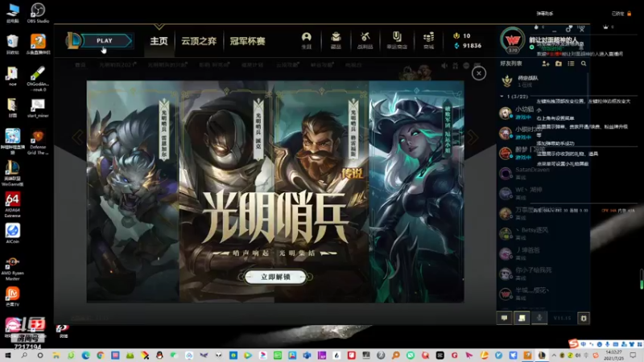Select friend 丿坤爸爸
Viewport: 644px width, 362px height.
tap(542, 253)
